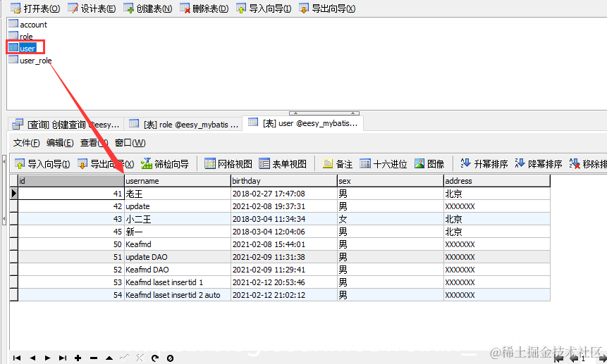Image resolution: width=607 pixels, height=364 pixels.
Task: Click the Delete Table (删除表) toolbar button
Action: click(204, 8)
